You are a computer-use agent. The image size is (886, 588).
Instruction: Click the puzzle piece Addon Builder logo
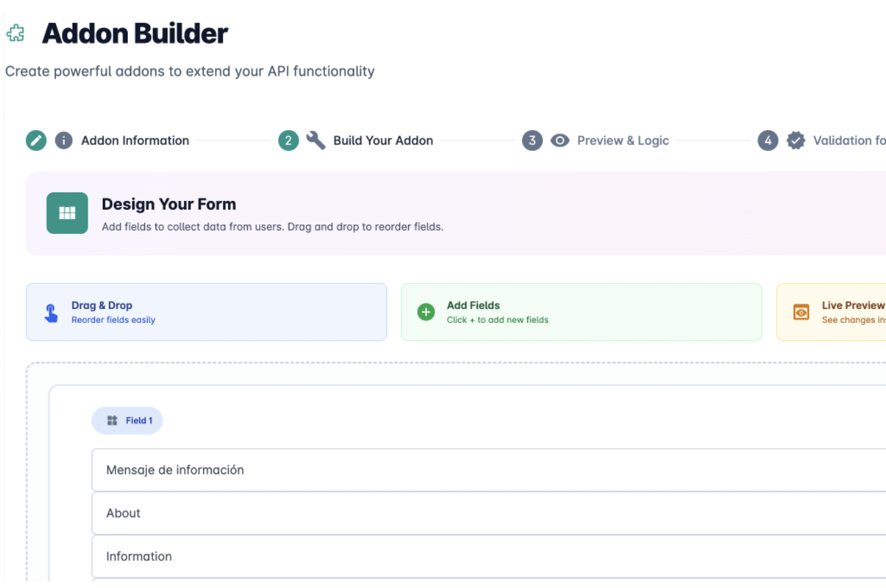pos(15,33)
